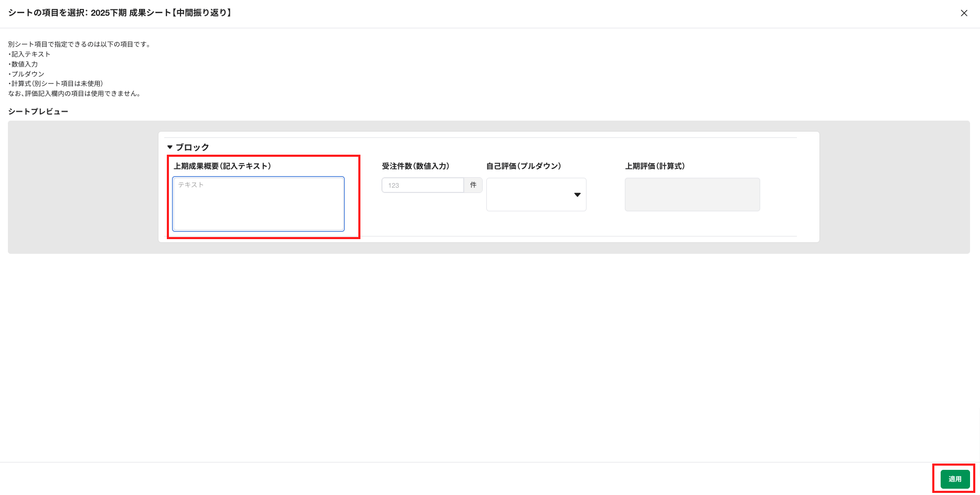受注件数の数値入力欄をクリックする
This screenshot has height=495, width=980.
click(x=423, y=185)
